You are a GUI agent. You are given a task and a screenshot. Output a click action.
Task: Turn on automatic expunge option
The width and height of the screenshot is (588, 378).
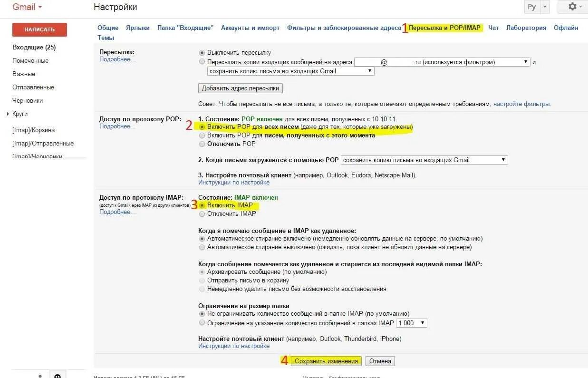click(202, 239)
